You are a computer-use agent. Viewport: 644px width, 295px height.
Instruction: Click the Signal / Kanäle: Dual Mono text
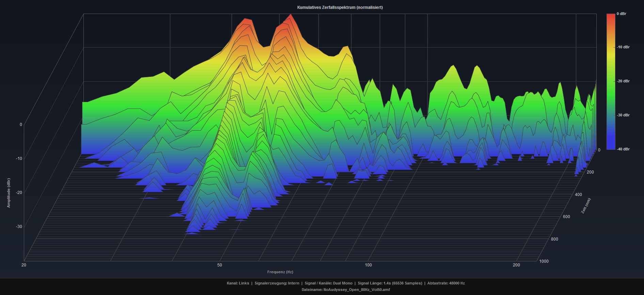(x=328, y=283)
